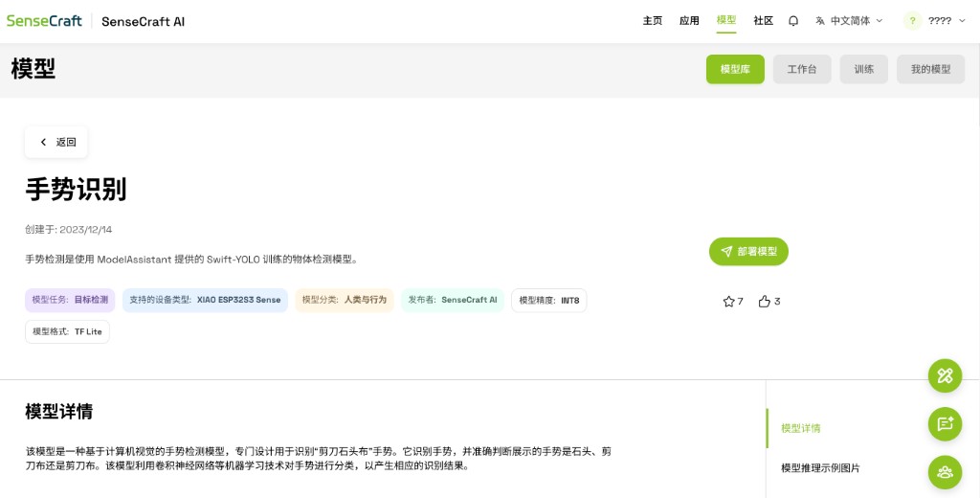Click the Swift-YOLO description line
The width and height of the screenshot is (980, 498).
[191, 259]
